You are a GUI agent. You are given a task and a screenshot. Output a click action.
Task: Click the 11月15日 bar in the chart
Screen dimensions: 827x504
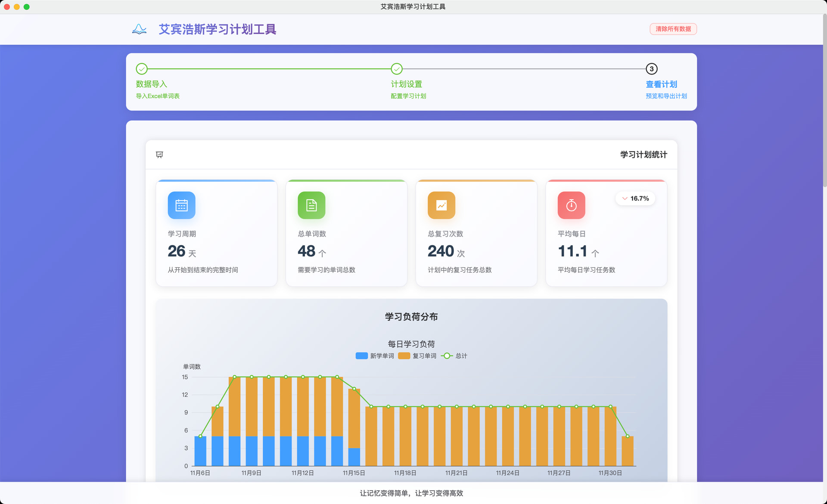pyautogui.click(x=354, y=427)
